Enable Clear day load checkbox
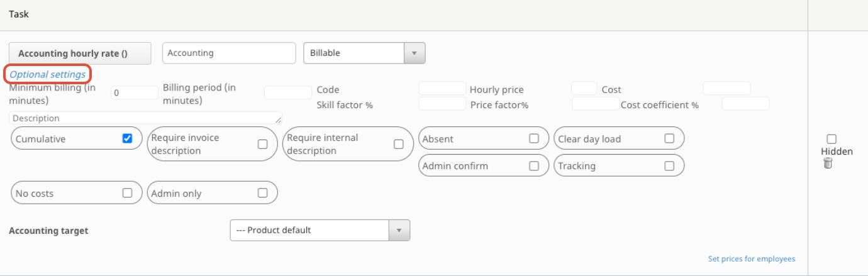The width and height of the screenshot is (868, 276). [x=669, y=138]
